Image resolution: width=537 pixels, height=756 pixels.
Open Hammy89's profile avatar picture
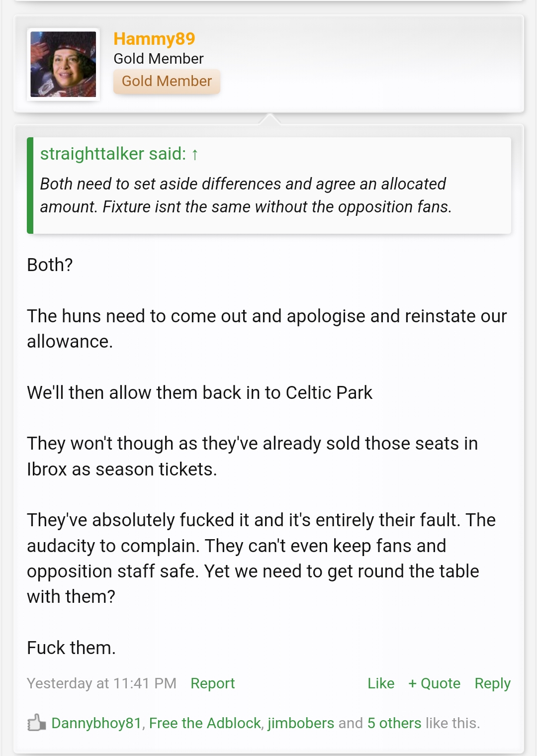click(x=63, y=64)
